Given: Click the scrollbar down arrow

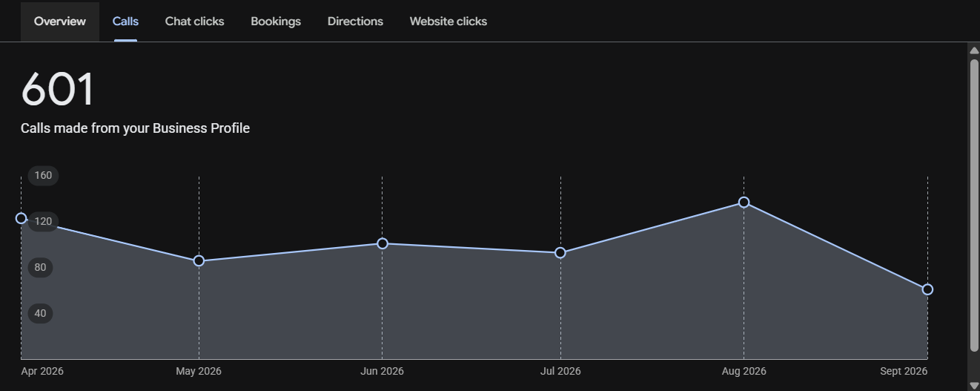Looking at the screenshot, I should click(974, 385).
